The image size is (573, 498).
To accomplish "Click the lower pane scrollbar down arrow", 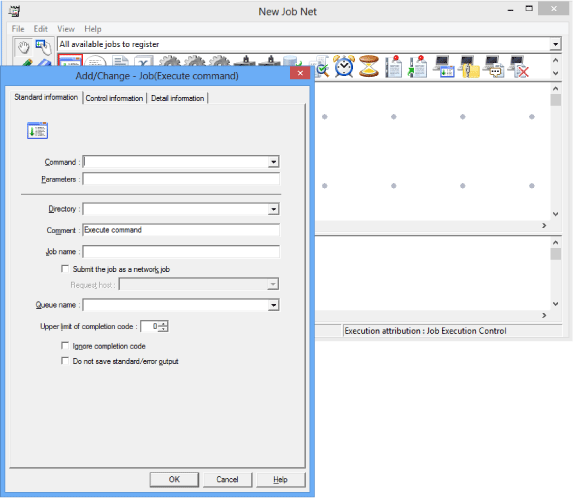I will (555, 304).
